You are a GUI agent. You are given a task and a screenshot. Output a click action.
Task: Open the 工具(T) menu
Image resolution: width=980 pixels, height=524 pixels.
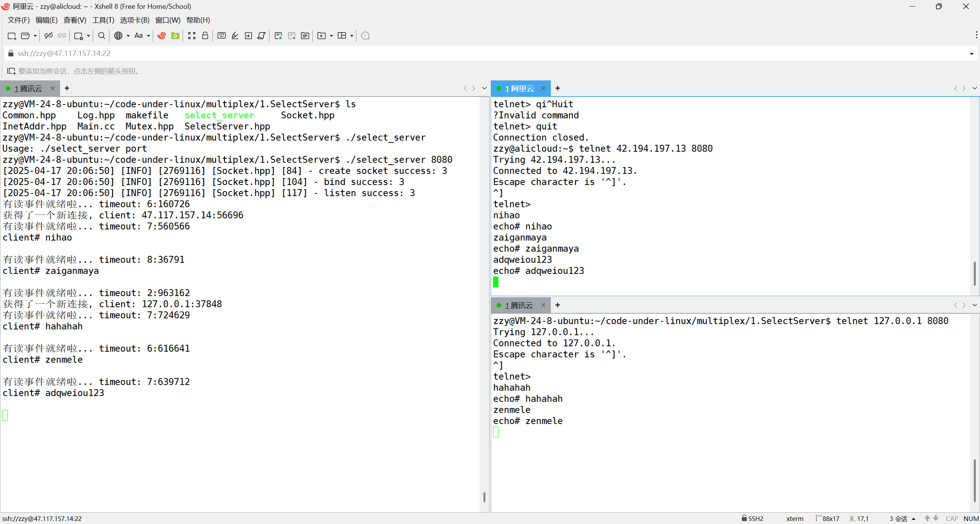coord(103,20)
